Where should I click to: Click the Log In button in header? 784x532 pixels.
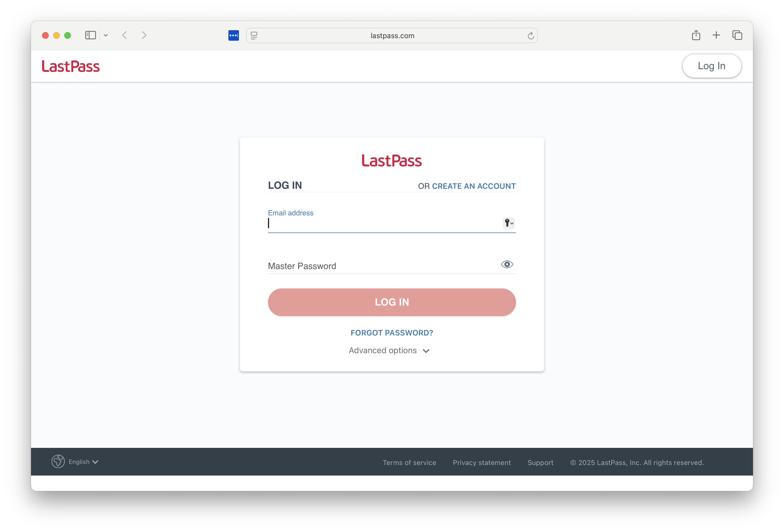(711, 66)
